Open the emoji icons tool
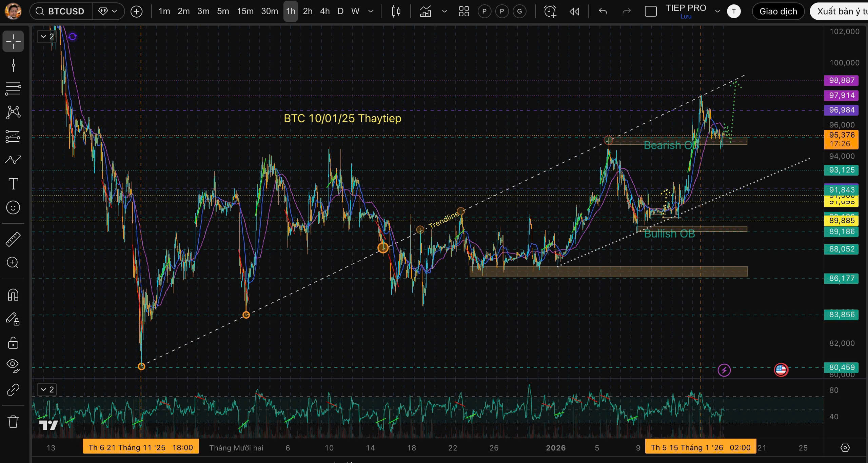The width and height of the screenshot is (868, 463). [x=13, y=207]
